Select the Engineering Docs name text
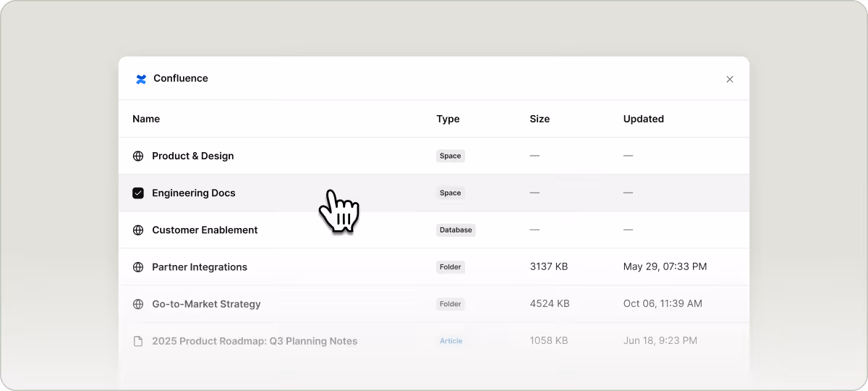The width and height of the screenshot is (868, 391). (x=193, y=193)
